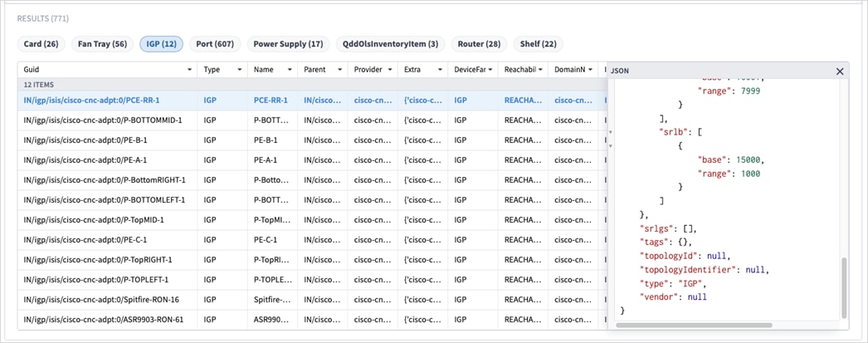Select row IN/igp/isis/cisco-cnc-adpt:0/P-BOTTOMMID-1
This screenshot has height=343, width=868.
coord(313,120)
